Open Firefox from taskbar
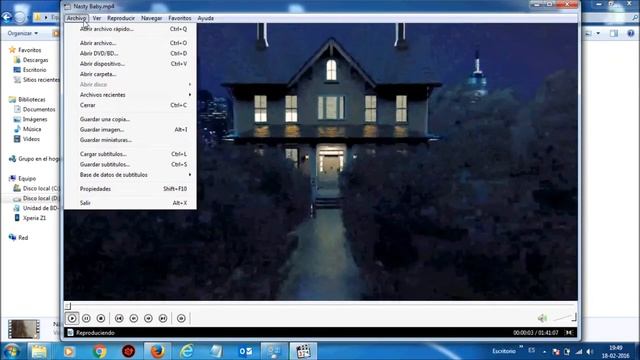Screen dimensions: 640x360 pos(158,351)
